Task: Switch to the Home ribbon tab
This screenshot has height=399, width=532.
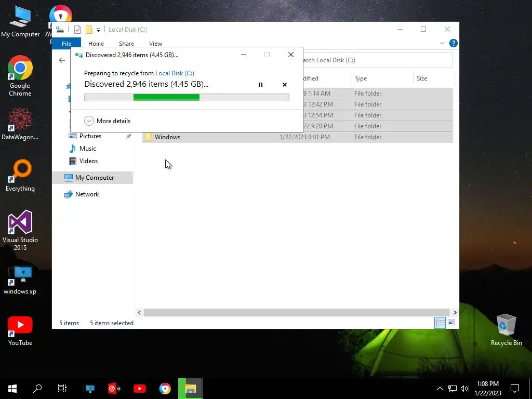Action: pos(96,44)
